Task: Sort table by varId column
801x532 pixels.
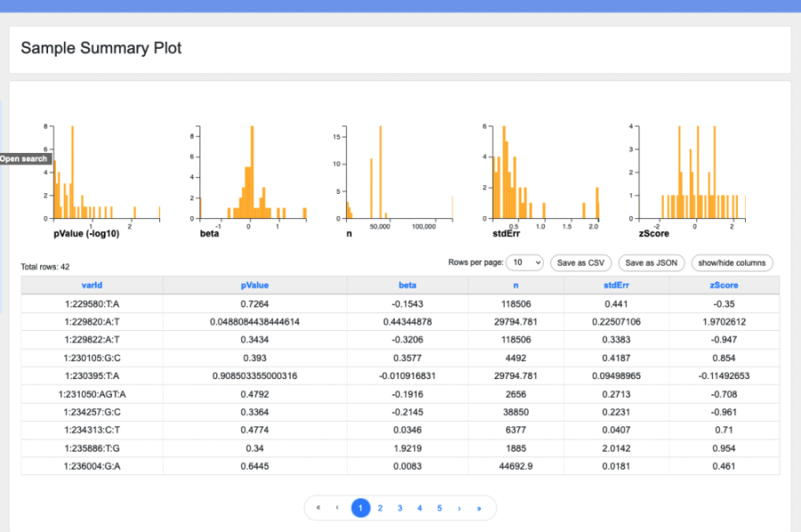Action: click(92, 286)
